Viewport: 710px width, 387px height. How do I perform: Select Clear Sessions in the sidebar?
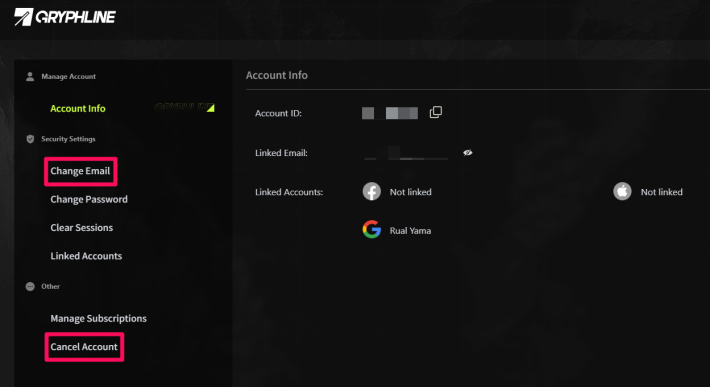point(82,228)
